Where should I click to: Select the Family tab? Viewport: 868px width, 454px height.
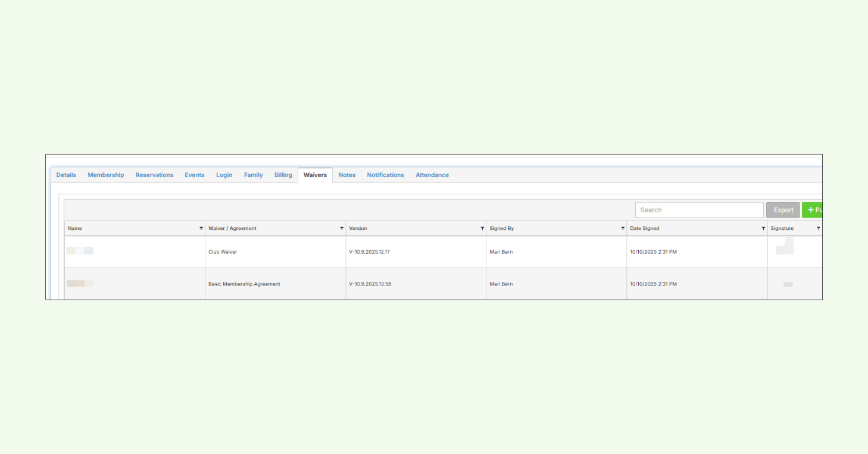[x=253, y=175]
